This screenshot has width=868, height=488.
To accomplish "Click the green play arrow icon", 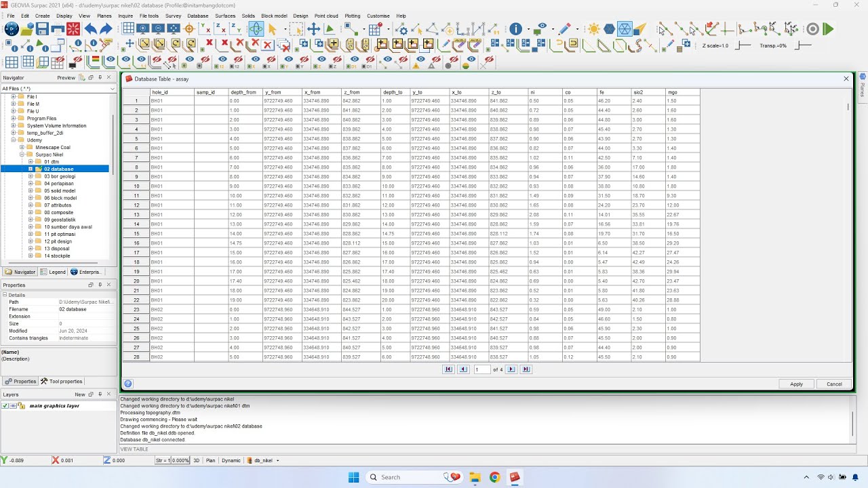I will [828, 29].
